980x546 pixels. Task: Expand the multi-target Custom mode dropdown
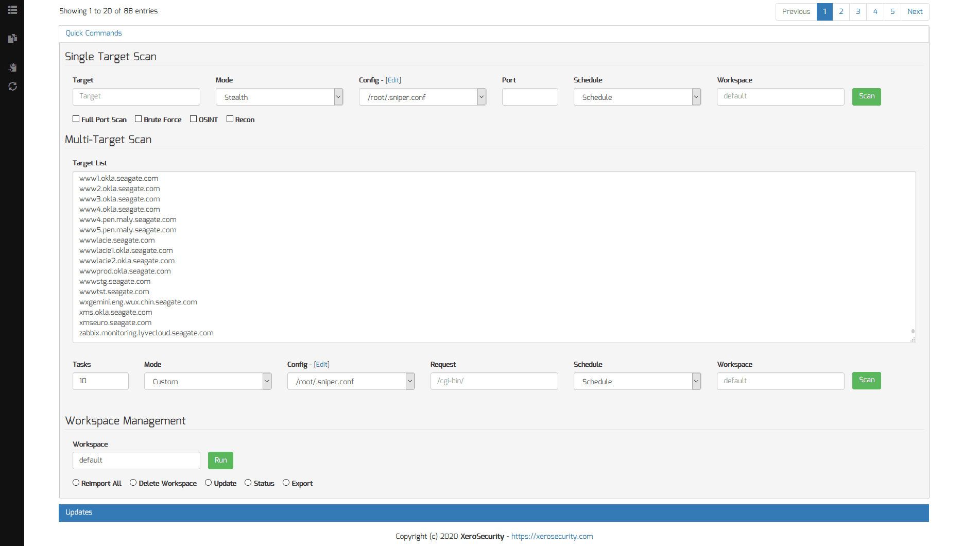[208, 381]
